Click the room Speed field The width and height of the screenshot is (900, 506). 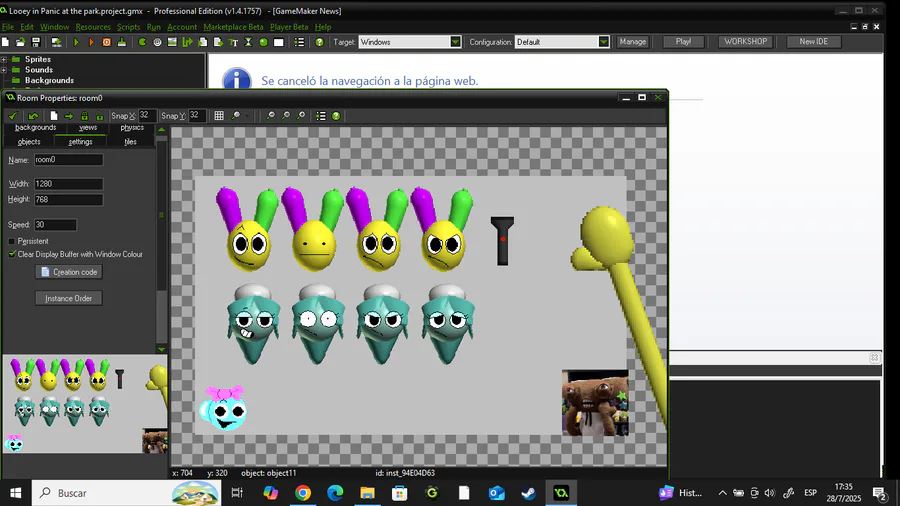(55, 225)
